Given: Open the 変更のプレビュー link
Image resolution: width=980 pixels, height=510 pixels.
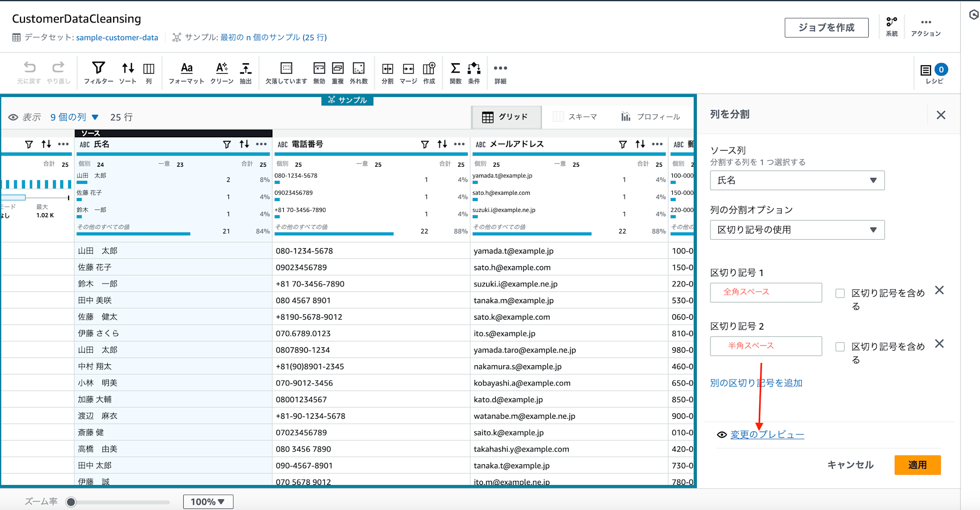Looking at the screenshot, I should (x=767, y=434).
